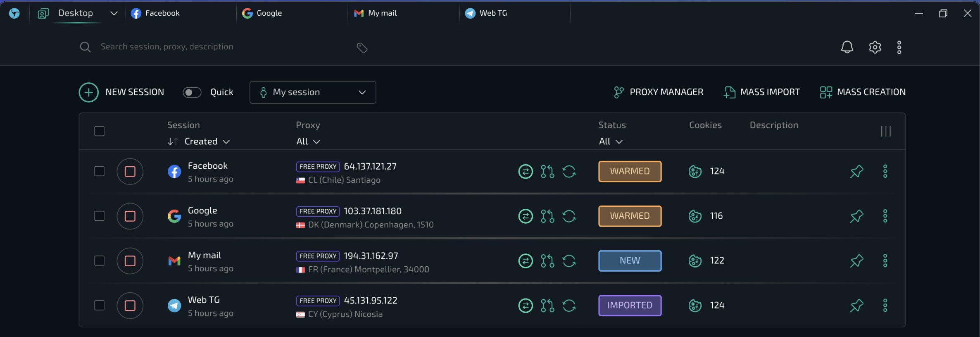This screenshot has height=337, width=980.
Task: Click proxy IP 194.31.162.97
Action: (x=371, y=256)
